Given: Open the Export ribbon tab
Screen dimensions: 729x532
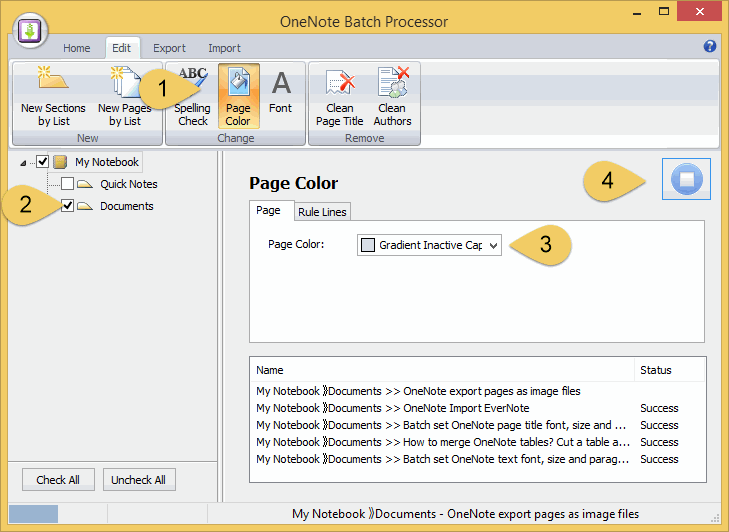Looking at the screenshot, I should (169, 48).
